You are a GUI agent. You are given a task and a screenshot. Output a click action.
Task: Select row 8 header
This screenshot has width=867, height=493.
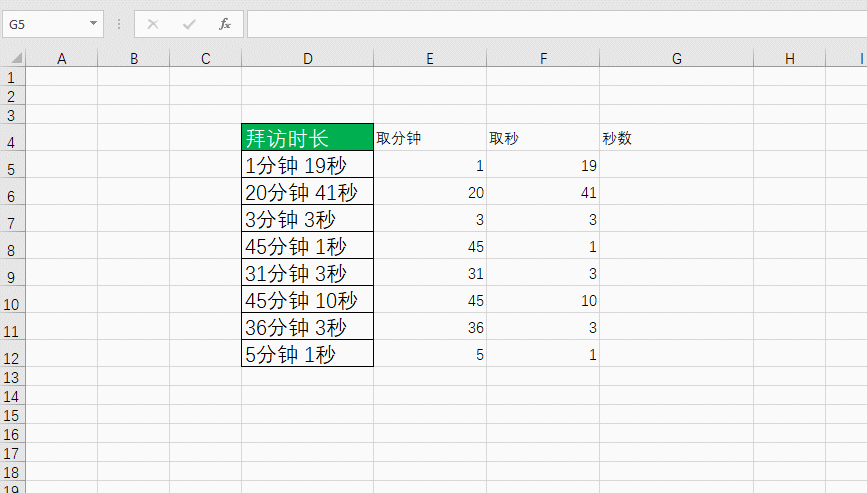(x=12, y=246)
